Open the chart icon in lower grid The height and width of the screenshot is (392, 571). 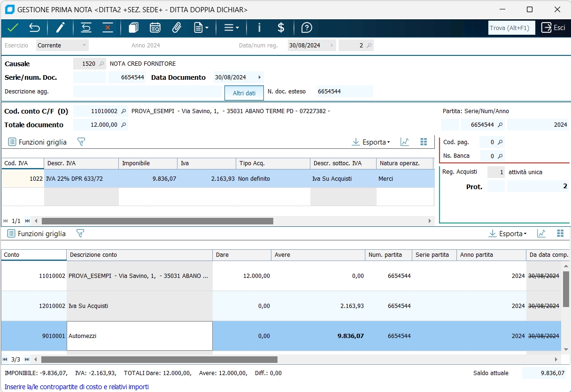[541, 233]
